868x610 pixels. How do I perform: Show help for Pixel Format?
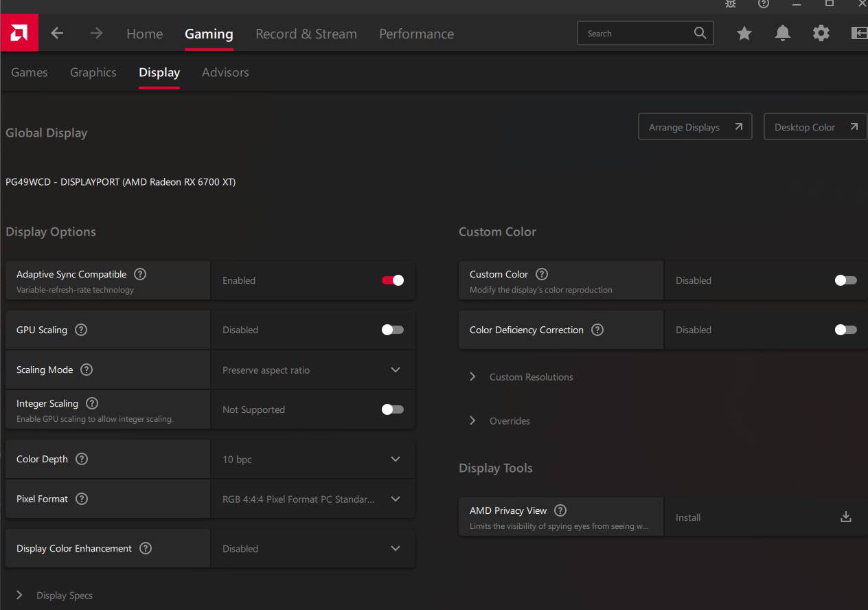(82, 499)
